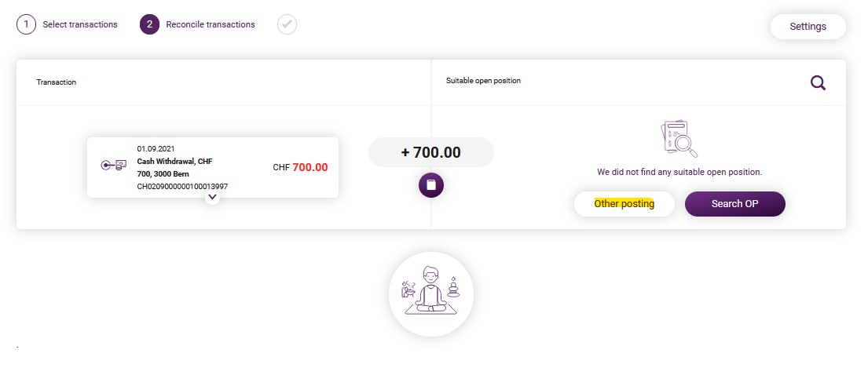Choose Other posting
Image resolution: width=868 pixels, height=368 pixels.
click(624, 204)
